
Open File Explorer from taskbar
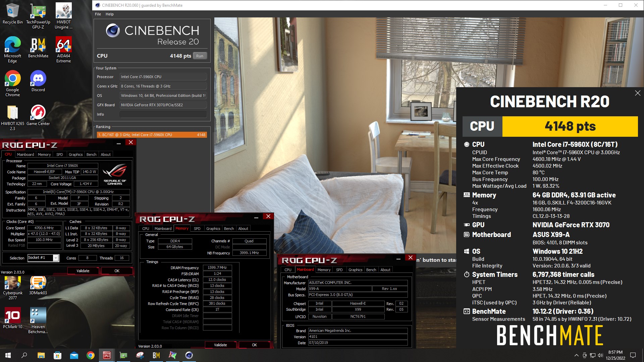pos(41,355)
